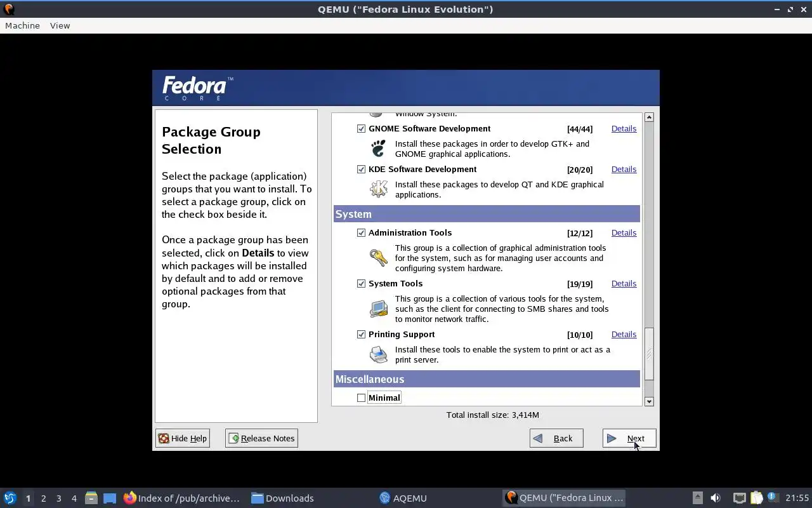Click the System section header

pos(487,214)
